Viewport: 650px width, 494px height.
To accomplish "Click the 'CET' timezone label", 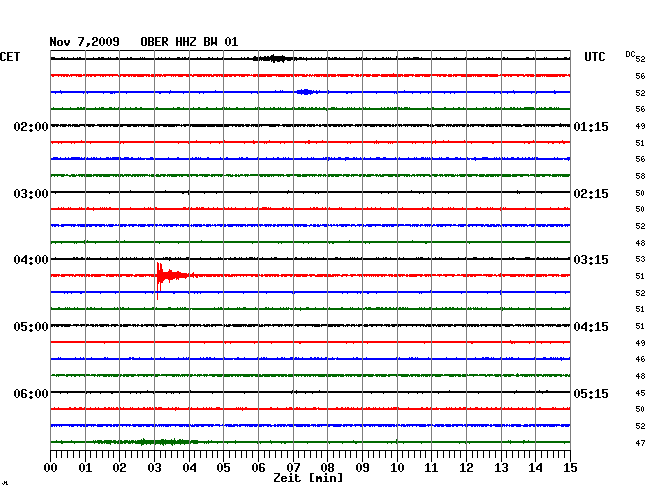I will click(10, 57).
